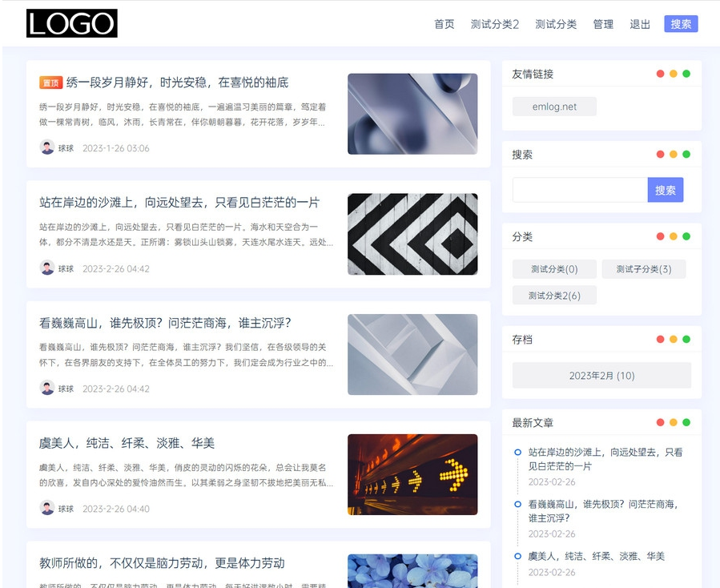Viewport: 720px width, 588px height.
Task: Click yellow dot in 存档 widget header
Action: click(674, 339)
